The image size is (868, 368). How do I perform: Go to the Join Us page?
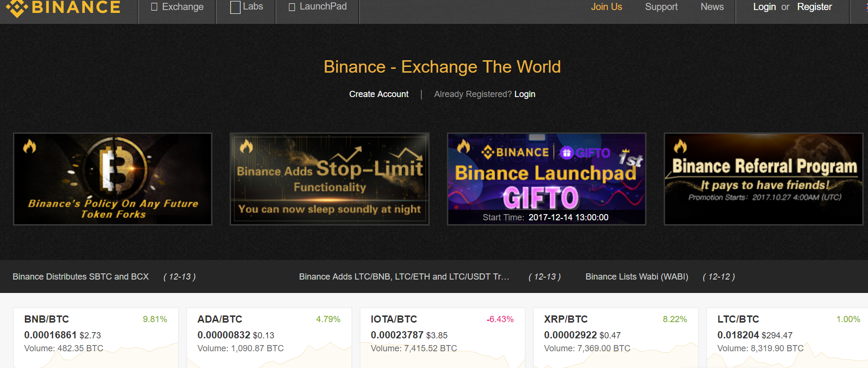tap(606, 7)
